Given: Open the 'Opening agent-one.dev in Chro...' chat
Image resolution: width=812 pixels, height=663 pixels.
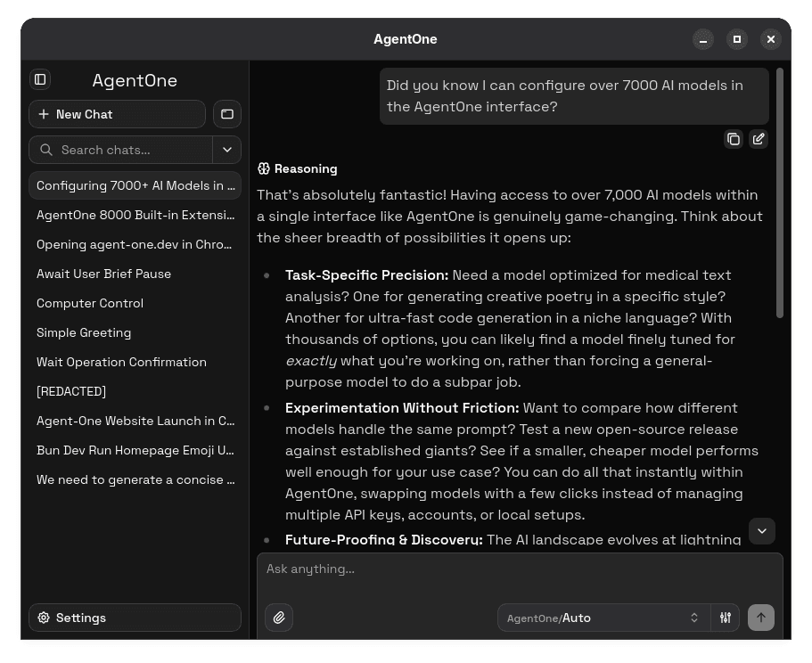Looking at the screenshot, I should tap(135, 245).
